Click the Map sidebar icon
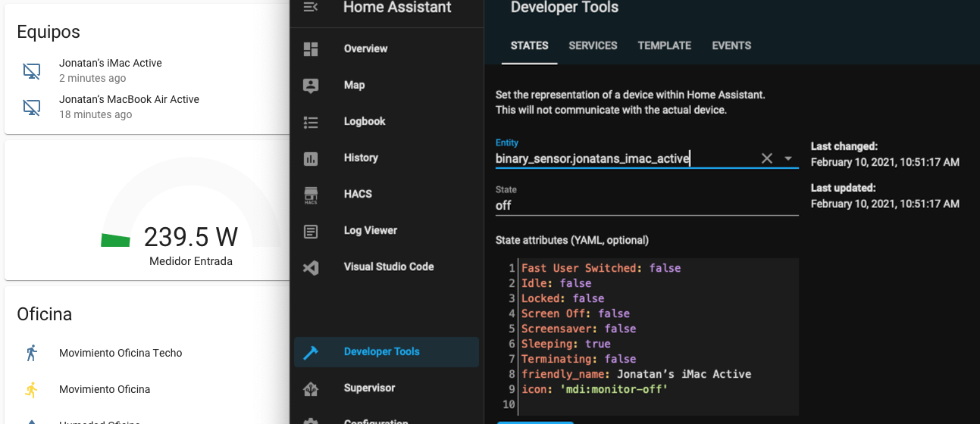 [x=311, y=85]
